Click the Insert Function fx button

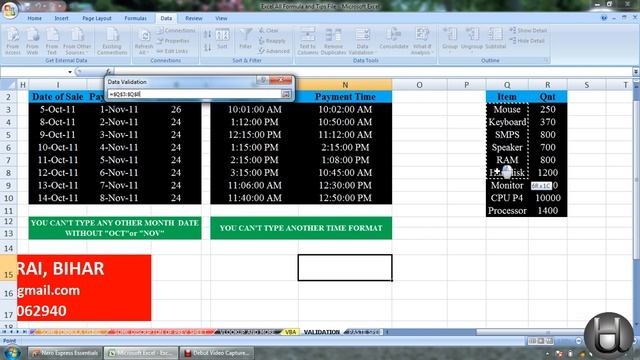click(x=108, y=72)
